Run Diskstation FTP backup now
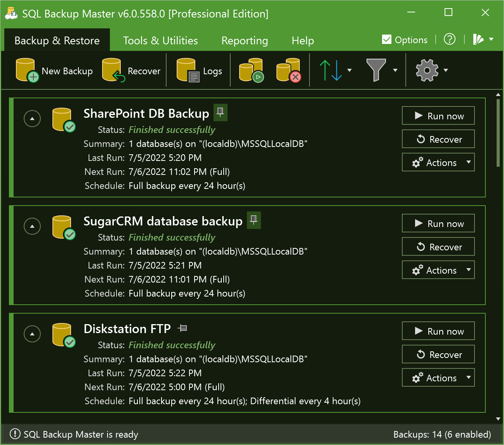This screenshot has height=445, width=504. (438, 331)
